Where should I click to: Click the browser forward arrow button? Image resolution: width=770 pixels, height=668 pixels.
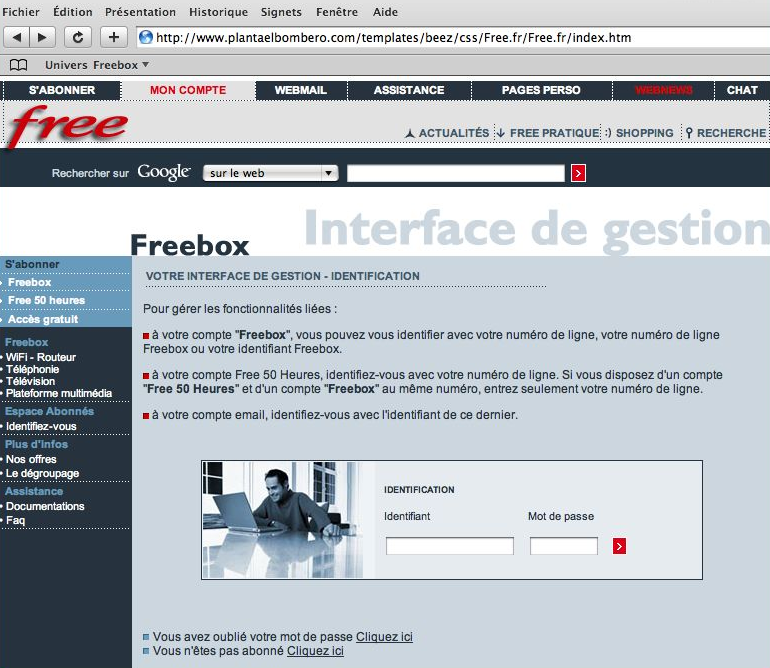pyautogui.click(x=43, y=37)
